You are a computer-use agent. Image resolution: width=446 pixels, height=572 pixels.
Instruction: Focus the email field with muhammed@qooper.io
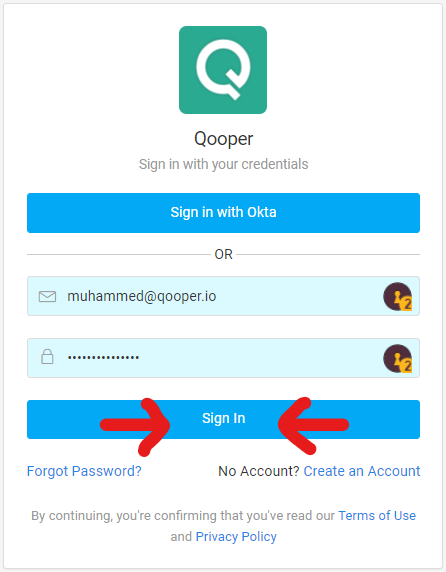click(223, 296)
